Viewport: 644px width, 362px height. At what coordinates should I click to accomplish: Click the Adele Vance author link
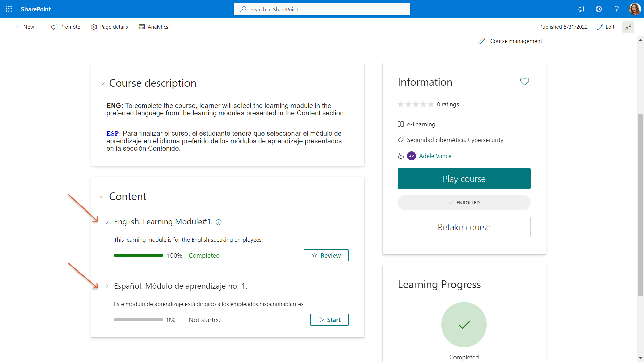435,156
